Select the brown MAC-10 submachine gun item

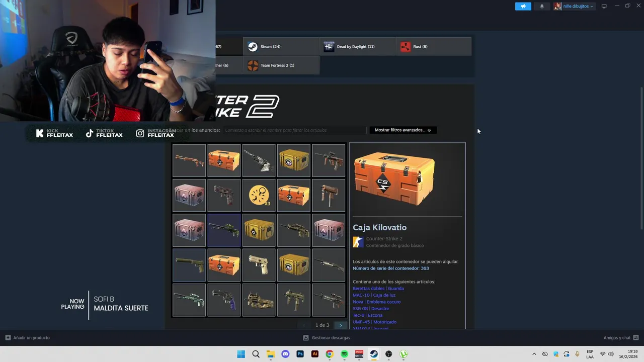329,196
